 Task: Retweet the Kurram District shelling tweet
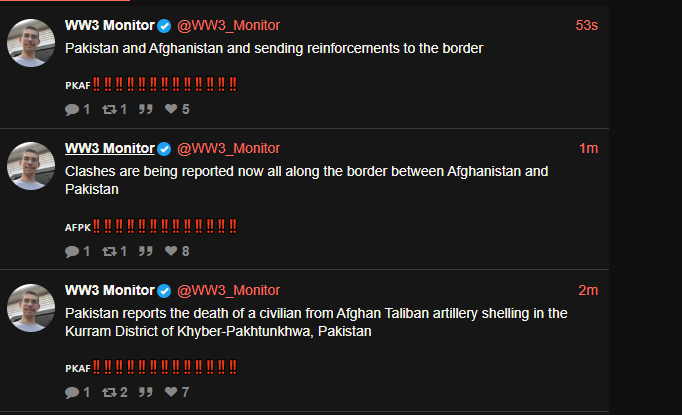109,392
